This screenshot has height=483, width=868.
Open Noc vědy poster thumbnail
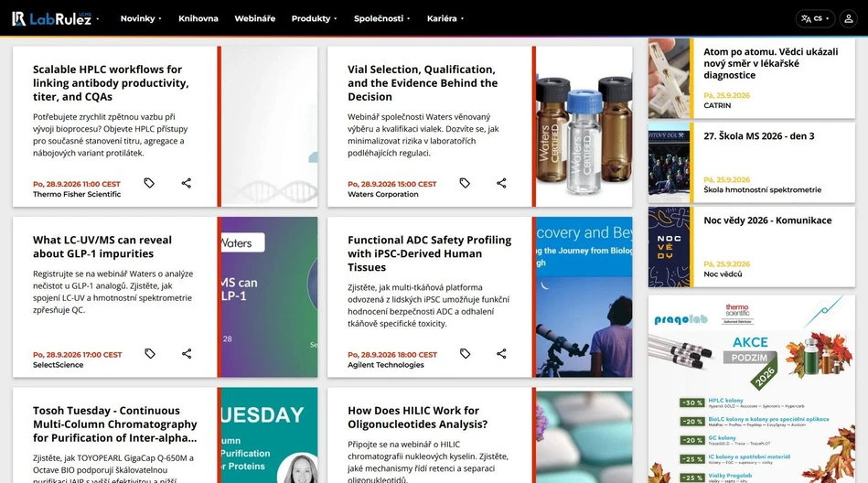point(670,247)
